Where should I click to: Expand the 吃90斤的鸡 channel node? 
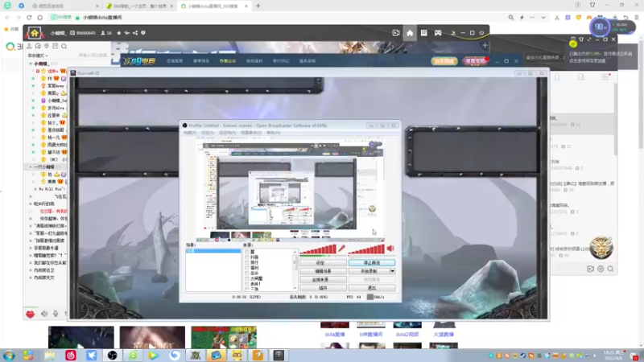[x=31, y=204]
